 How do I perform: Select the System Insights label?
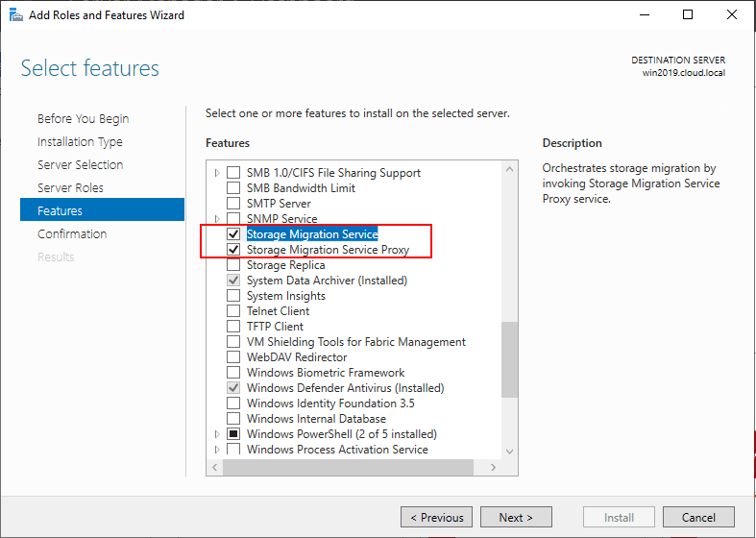tap(286, 296)
